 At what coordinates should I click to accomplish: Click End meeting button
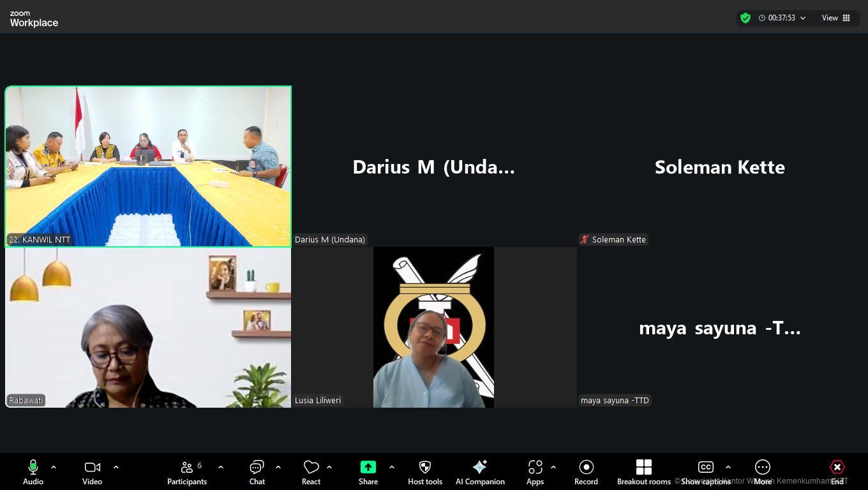837,472
